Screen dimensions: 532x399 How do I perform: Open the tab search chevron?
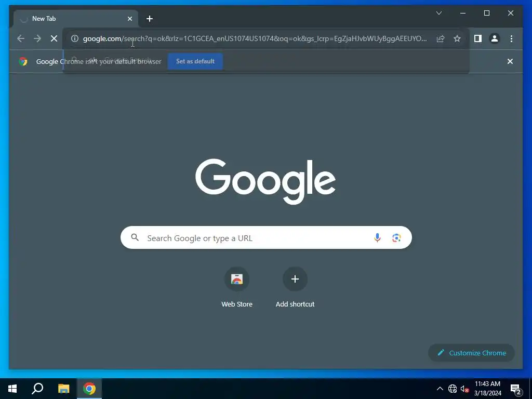click(438, 13)
